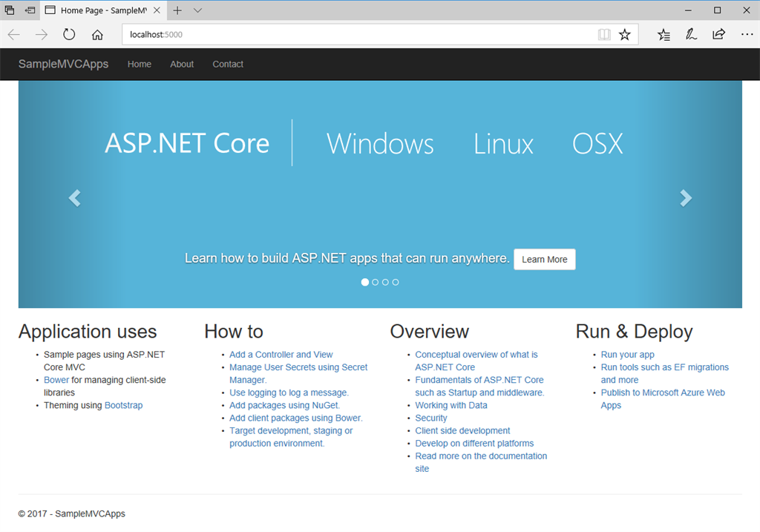Click the localhost:5000 address bar field

(356, 34)
